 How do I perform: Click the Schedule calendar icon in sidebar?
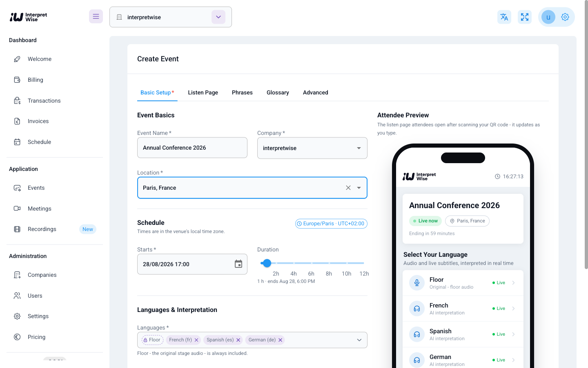[17, 142]
